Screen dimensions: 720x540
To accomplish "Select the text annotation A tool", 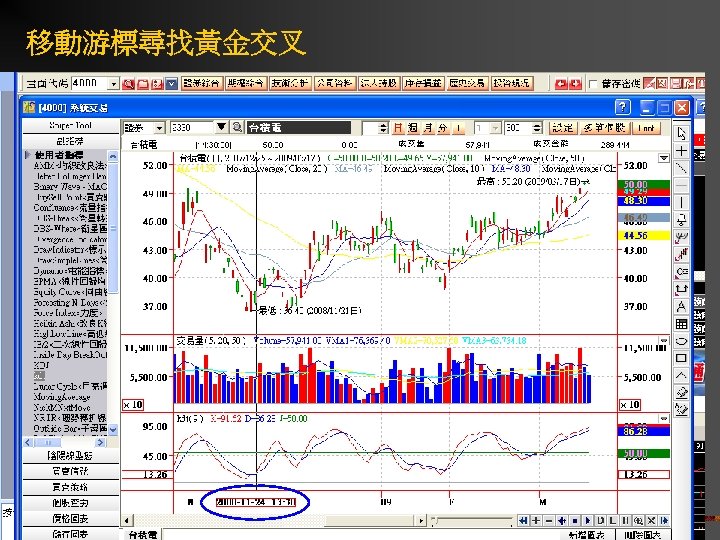I will 681,306.
